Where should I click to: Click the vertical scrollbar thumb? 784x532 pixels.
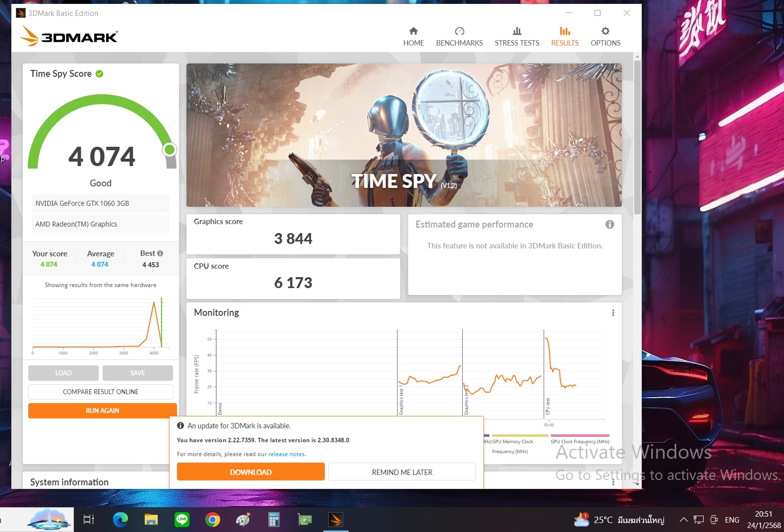[637, 136]
